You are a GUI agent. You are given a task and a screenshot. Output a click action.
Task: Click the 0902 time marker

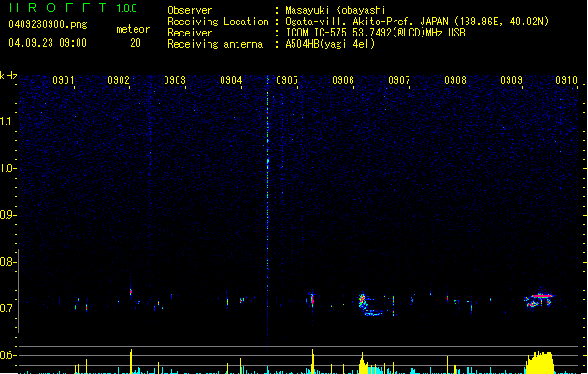119,80
